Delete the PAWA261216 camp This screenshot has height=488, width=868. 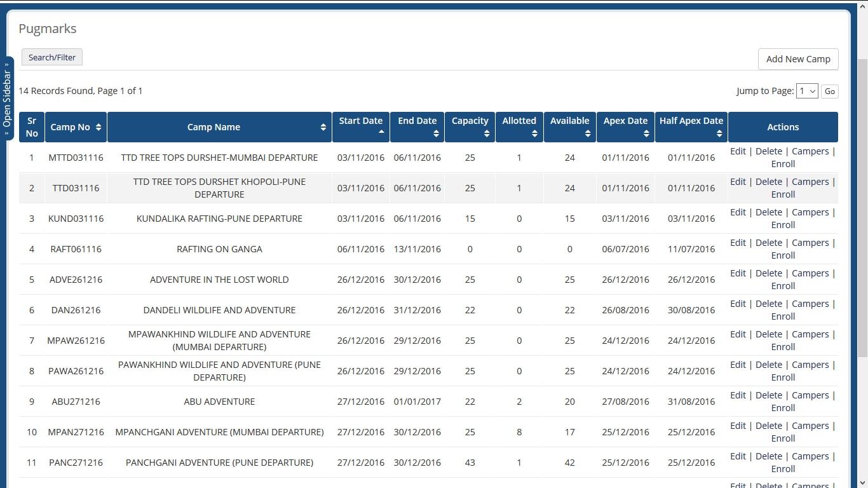point(768,365)
